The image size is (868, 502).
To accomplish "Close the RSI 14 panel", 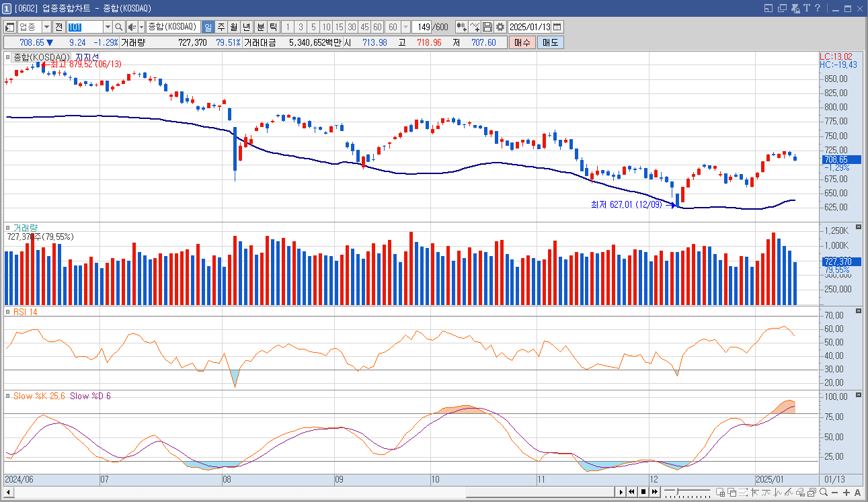I will [x=858, y=310].
